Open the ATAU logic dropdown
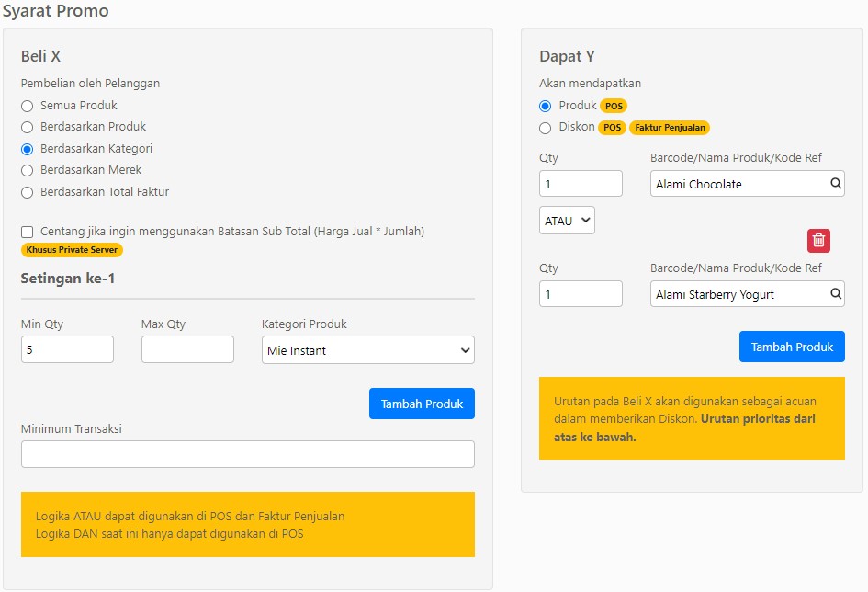The height and width of the screenshot is (592, 868). [567, 221]
